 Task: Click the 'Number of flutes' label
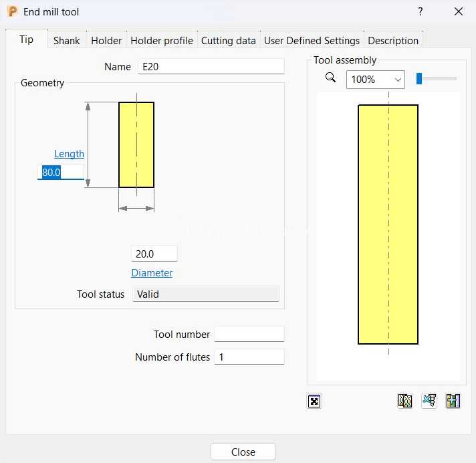pos(172,357)
